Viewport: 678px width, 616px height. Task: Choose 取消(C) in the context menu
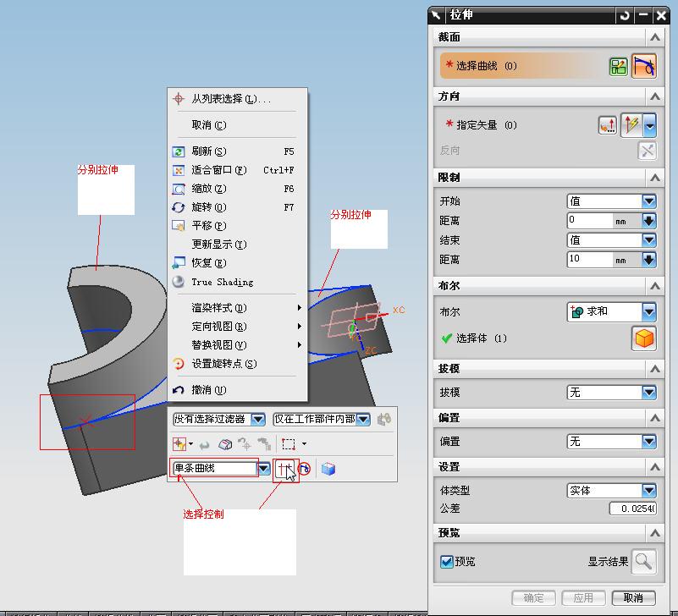[x=237, y=125]
